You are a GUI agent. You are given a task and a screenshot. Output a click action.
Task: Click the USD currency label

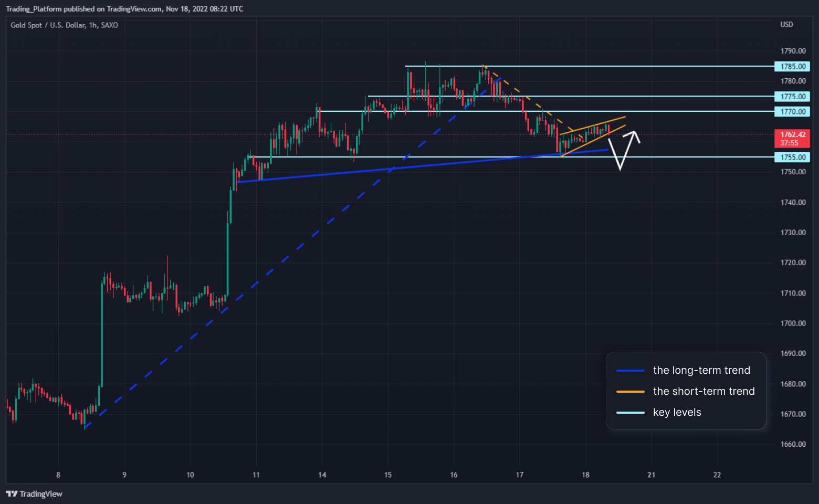click(x=786, y=25)
